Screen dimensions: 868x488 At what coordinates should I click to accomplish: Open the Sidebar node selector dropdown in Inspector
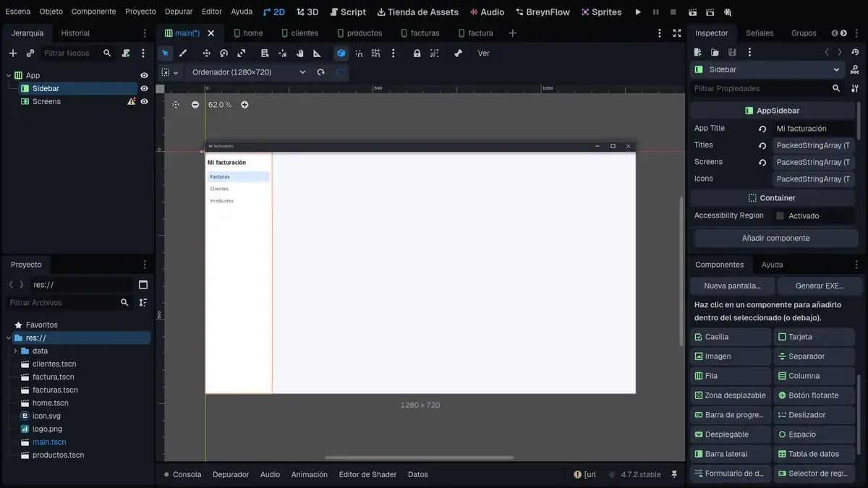(767, 69)
